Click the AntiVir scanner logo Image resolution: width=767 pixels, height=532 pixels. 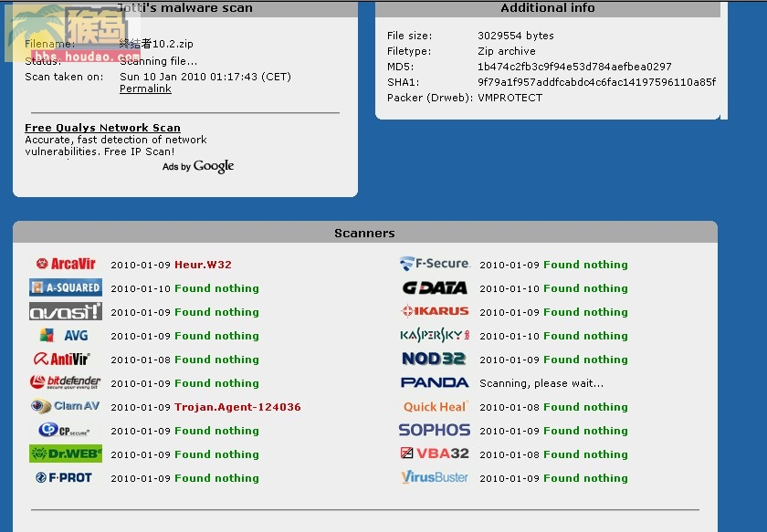(x=62, y=359)
